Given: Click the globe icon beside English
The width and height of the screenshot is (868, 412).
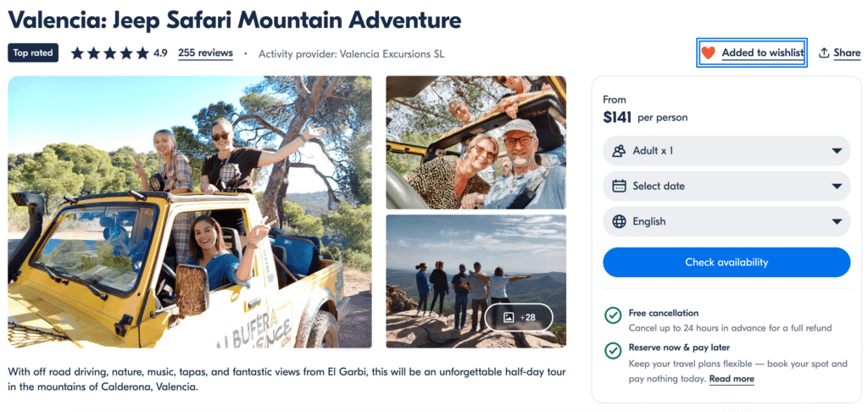Looking at the screenshot, I should pos(619,222).
